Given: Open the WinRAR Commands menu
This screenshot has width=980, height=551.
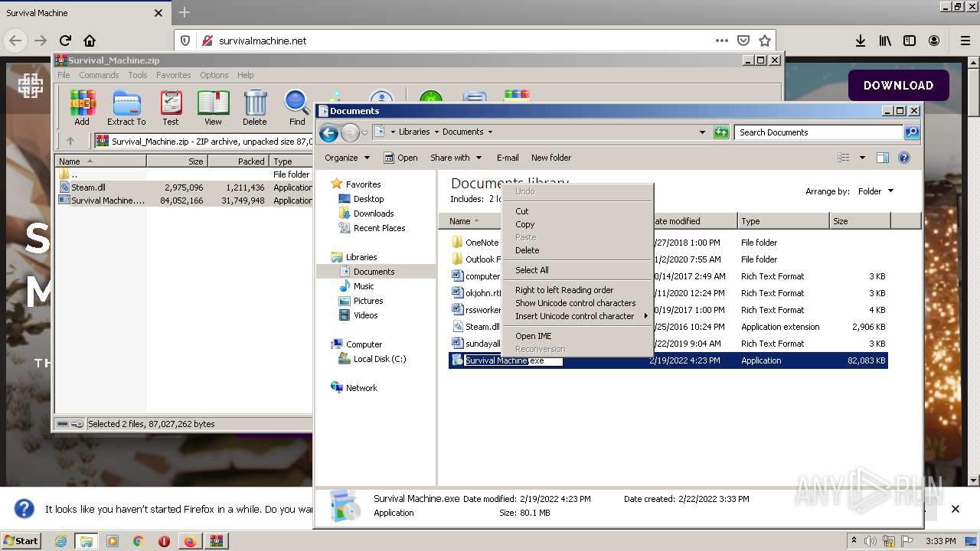Looking at the screenshot, I should (99, 75).
